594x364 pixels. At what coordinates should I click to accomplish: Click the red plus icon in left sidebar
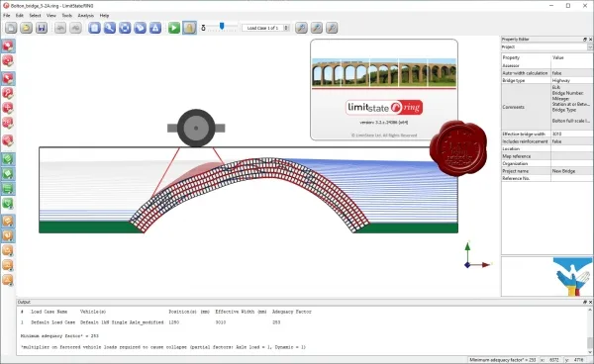(x=8, y=108)
